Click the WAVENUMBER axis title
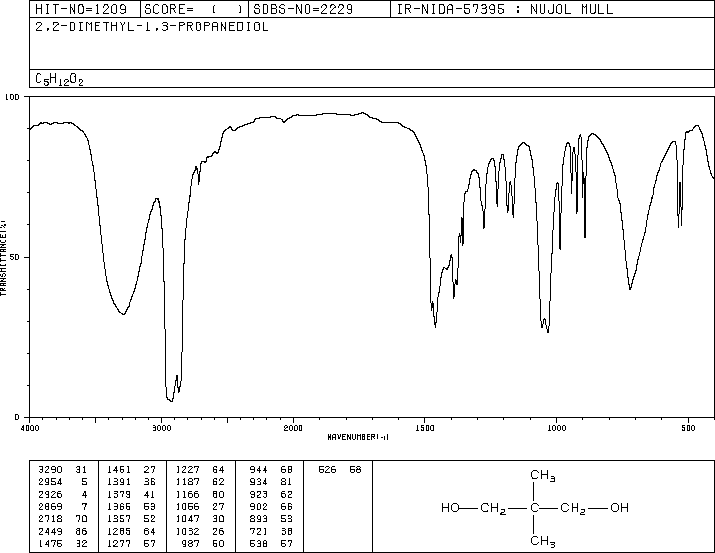Screen dimensions: 715x553 pos(358,437)
